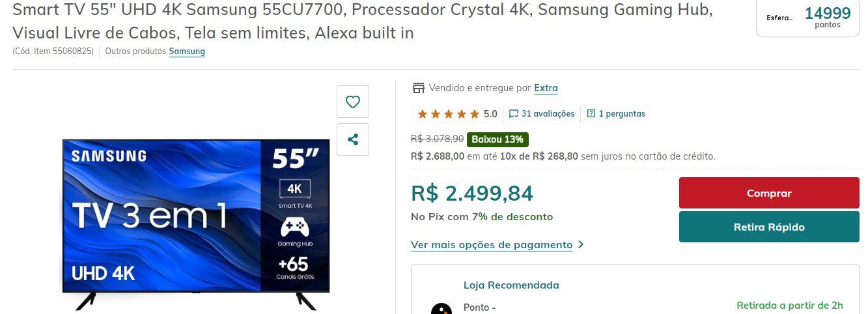Viewport: 868px width, 314px height.
Task: Click the share icon button
Action: tap(353, 139)
